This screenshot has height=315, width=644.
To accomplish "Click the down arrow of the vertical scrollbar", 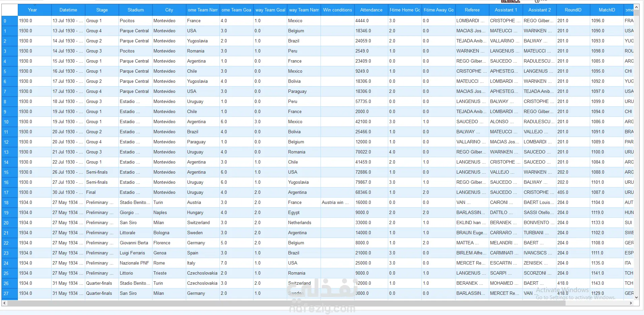I will (636, 297).
